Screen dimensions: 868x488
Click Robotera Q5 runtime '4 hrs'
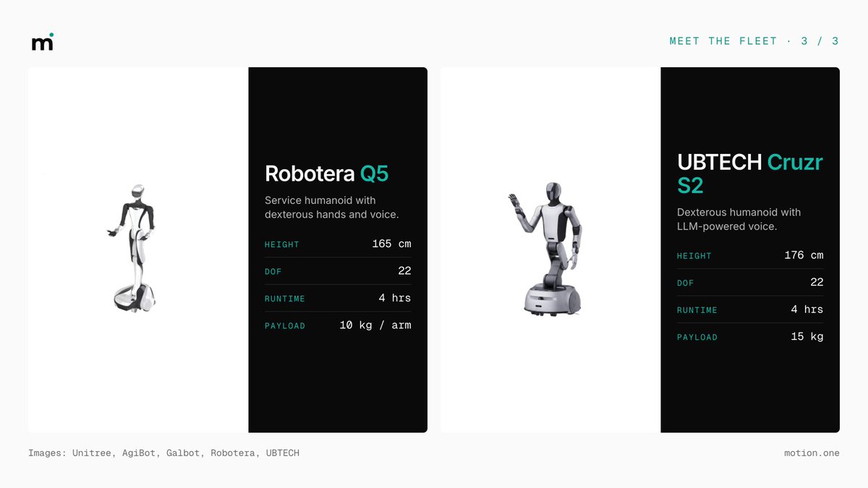pyautogui.click(x=395, y=298)
